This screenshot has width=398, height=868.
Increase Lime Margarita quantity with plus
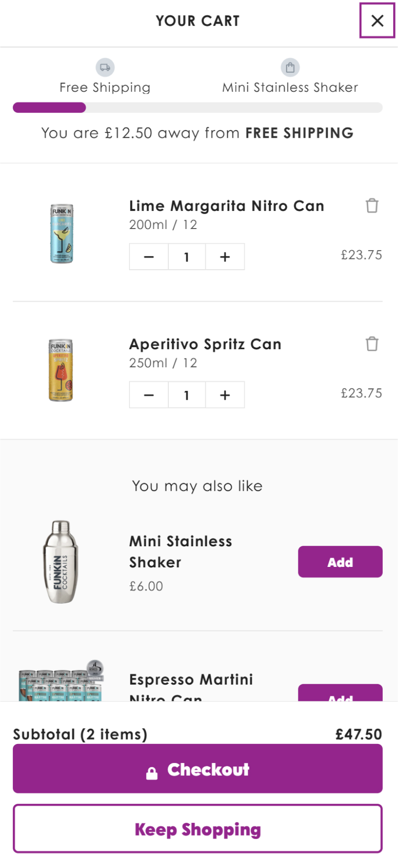coord(225,257)
